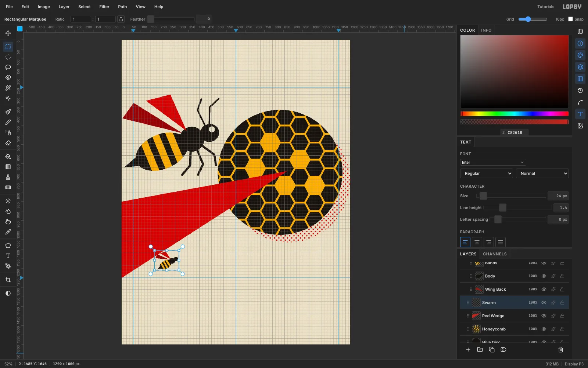Toggle the ratio lock icon

coord(121,19)
